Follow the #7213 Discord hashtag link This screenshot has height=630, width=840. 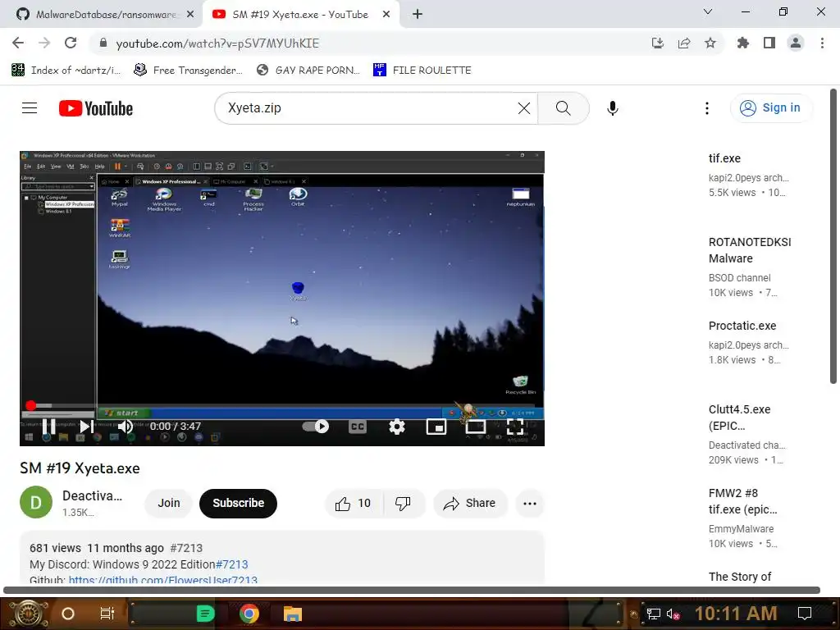click(x=231, y=564)
